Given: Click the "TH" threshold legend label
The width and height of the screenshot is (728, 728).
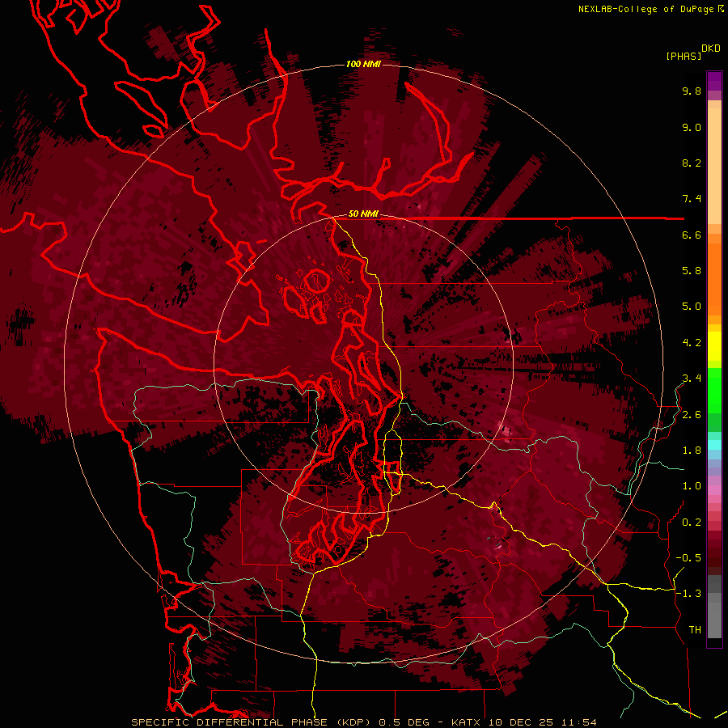Looking at the screenshot, I should point(695,630).
